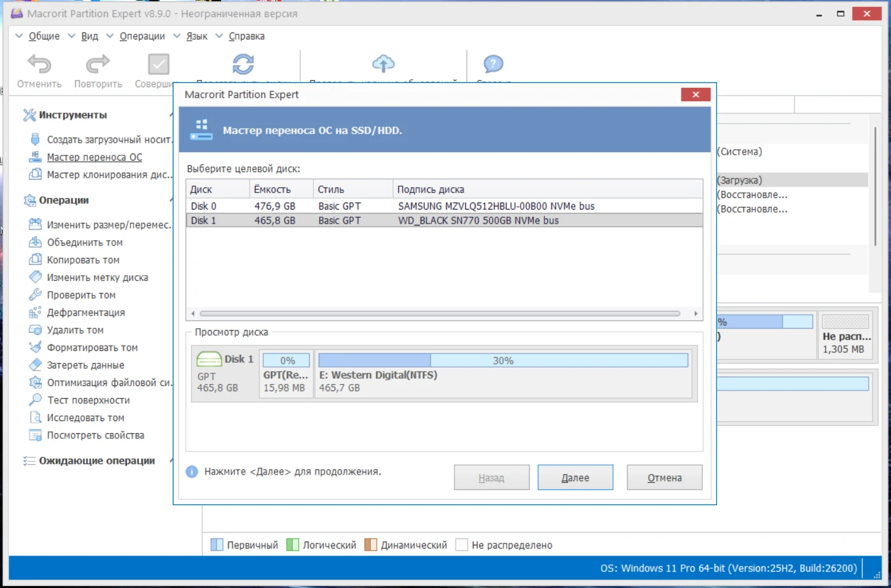Open the Язык dropdown menu
The width and height of the screenshot is (891, 588).
pyautogui.click(x=196, y=36)
